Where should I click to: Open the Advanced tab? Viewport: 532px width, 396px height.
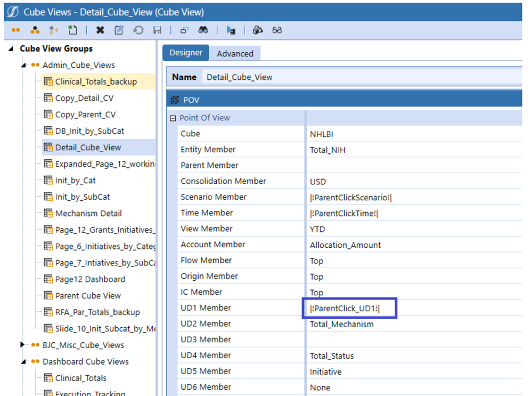(235, 53)
